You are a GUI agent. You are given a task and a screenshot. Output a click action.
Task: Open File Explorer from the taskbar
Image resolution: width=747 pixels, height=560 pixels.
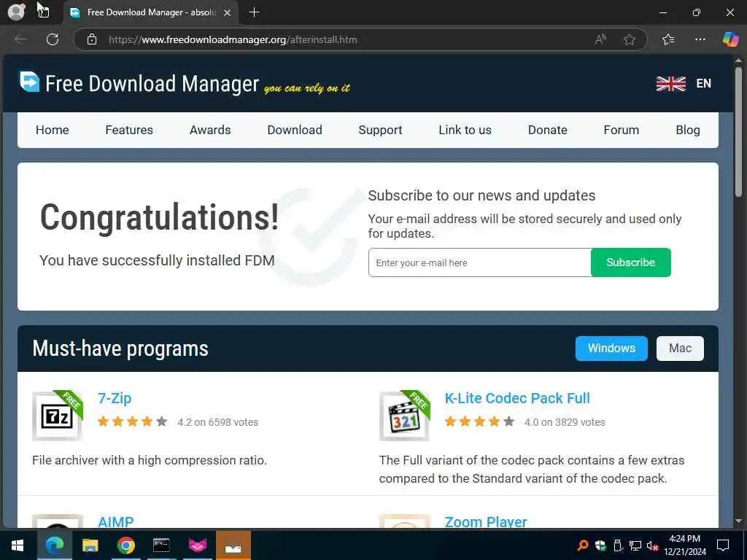pos(90,545)
